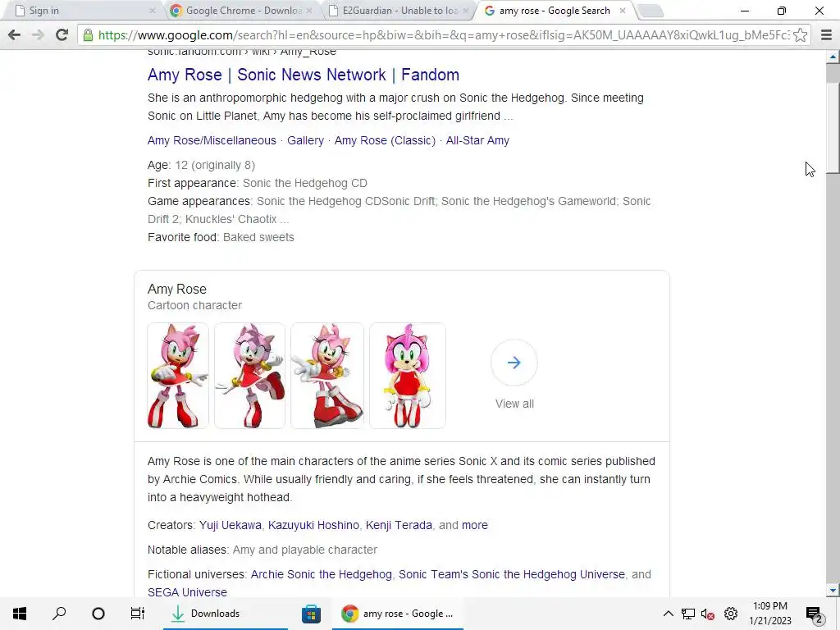
Task: Open the Gallery sitelink
Action: tap(305, 140)
